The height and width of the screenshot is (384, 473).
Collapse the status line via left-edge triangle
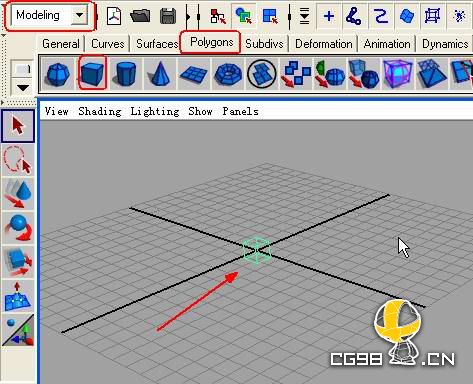click(x=3, y=35)
